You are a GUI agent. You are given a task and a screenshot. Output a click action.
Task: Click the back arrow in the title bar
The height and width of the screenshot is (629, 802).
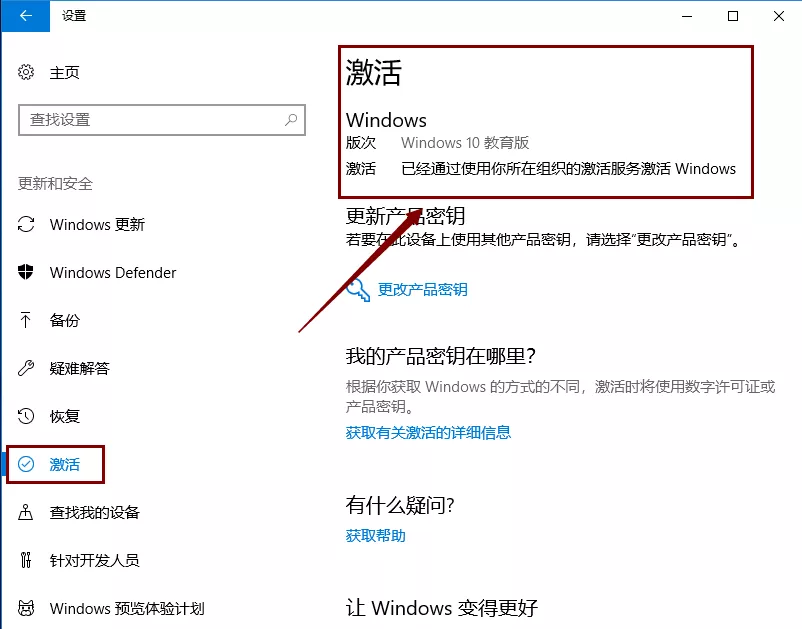click(x=26, y=16)
